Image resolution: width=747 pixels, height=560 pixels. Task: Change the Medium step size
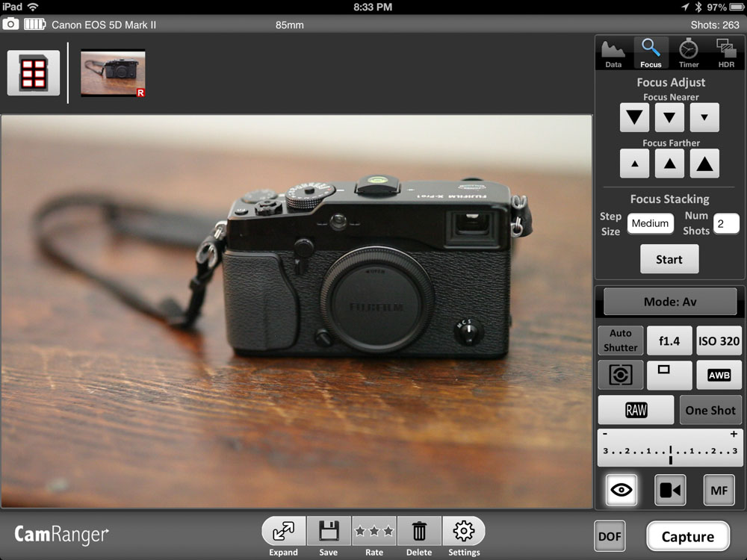coord(650,223)
